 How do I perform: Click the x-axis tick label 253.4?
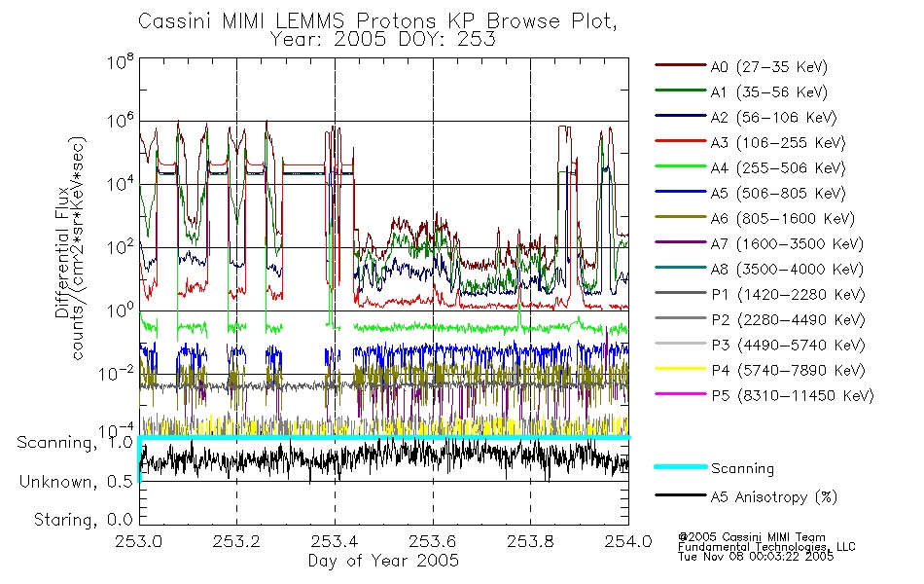[x=335, y=541]
